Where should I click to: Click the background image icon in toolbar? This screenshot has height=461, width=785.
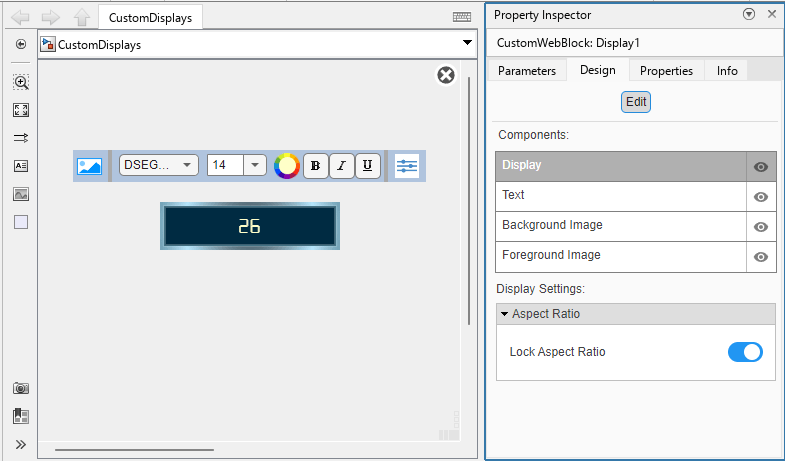pos(90,166)
